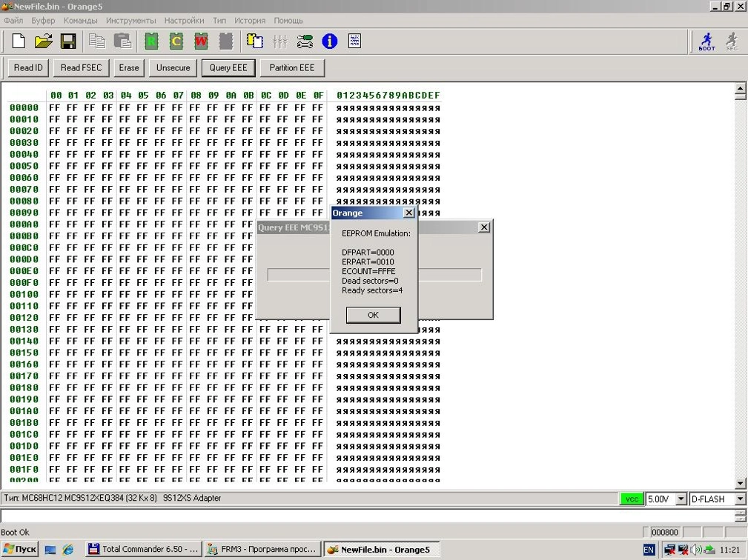The width and height of the screenshot is (748, 560).
Task: Write chip using the red W icon
Action: [x=201, y=41]
